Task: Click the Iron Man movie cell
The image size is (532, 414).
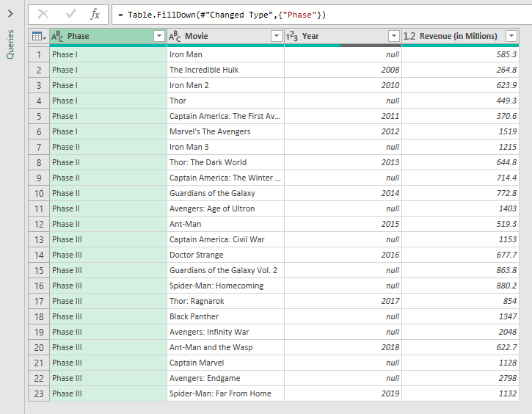Action: 225,54
